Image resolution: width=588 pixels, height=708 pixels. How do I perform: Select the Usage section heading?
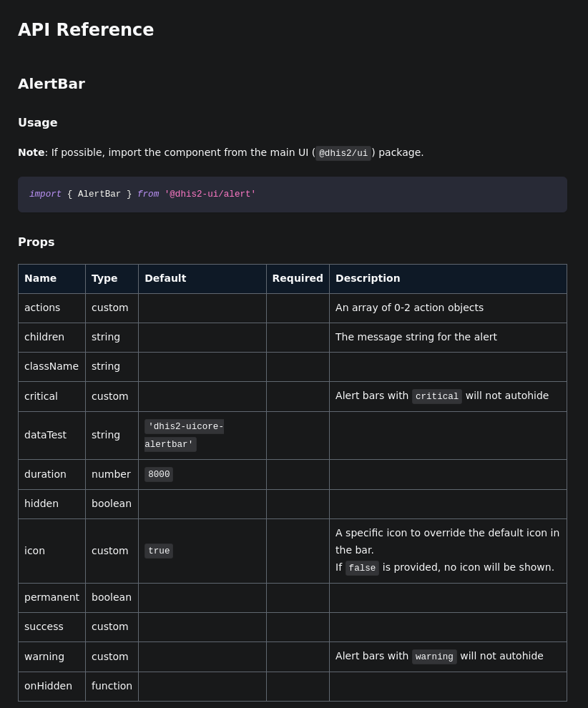(x=38, y=122)
